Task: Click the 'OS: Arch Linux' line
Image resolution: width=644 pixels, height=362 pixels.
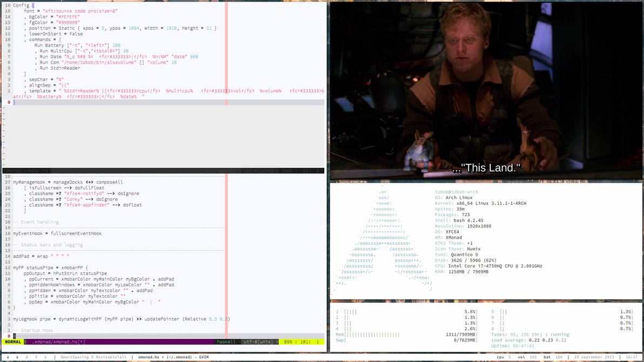Action: 454,198
